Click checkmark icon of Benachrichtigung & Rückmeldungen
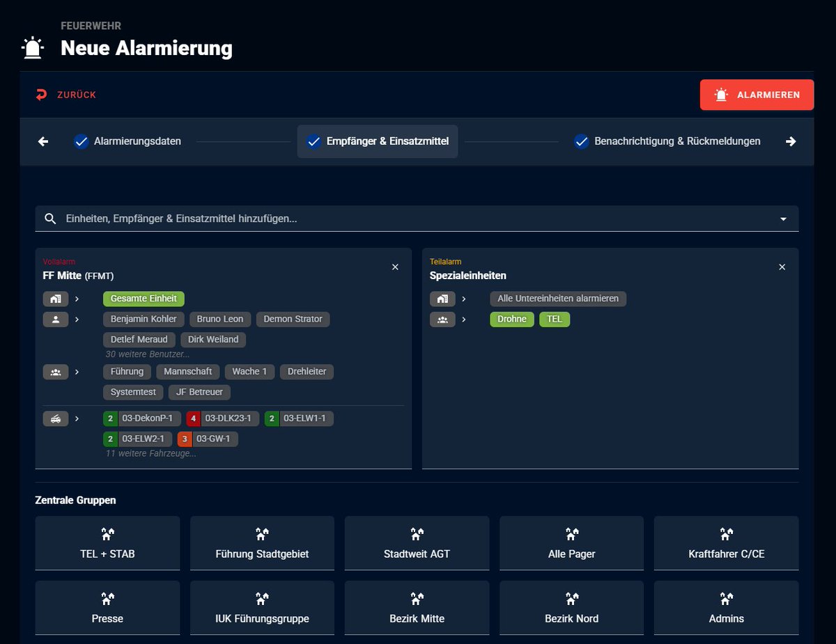Image resolution: width=836 pixels, height=644 pixels. tap(582, 141)
